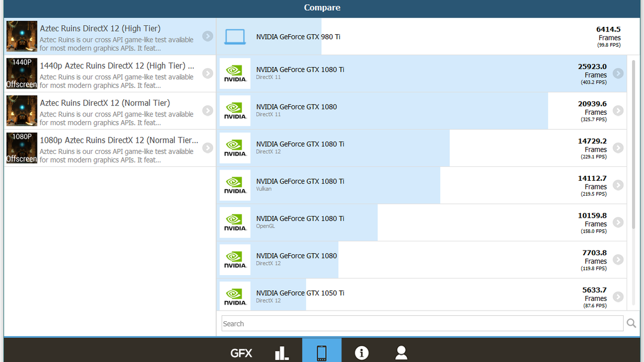644x362 pixels.
Task: Click NVIDIA logo of GTX 1080 Ti DirectX 12
Action: (x=235, y=148)
